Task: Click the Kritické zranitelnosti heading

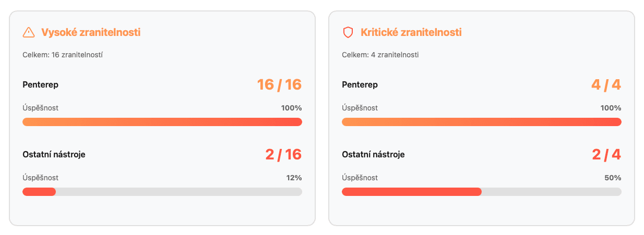Action: click(x=411, y=32)
